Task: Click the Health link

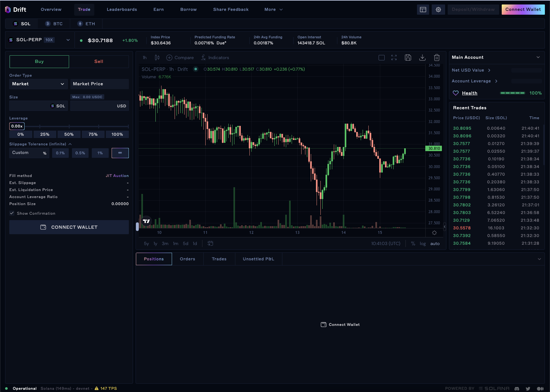Action: point(470,93)
